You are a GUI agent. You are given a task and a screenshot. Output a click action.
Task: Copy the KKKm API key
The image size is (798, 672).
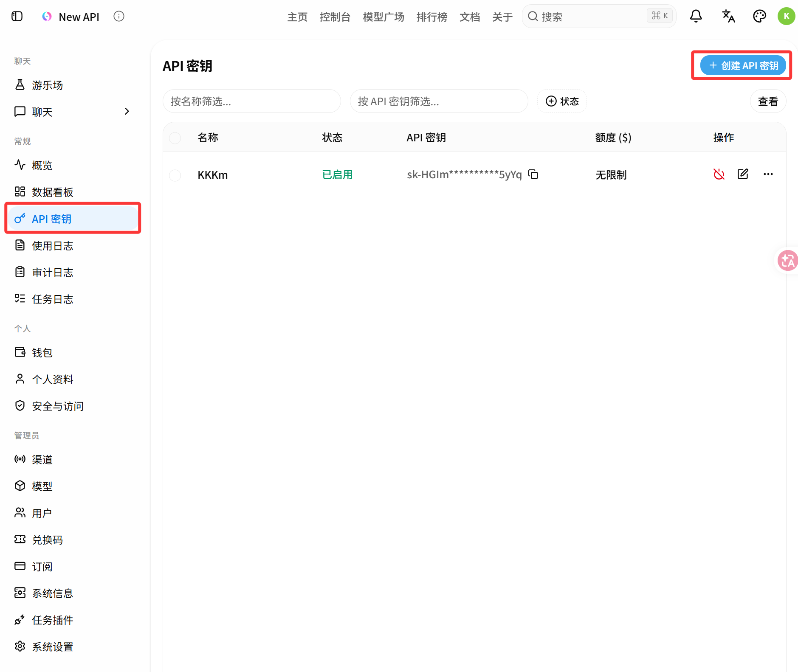point(533,174)
